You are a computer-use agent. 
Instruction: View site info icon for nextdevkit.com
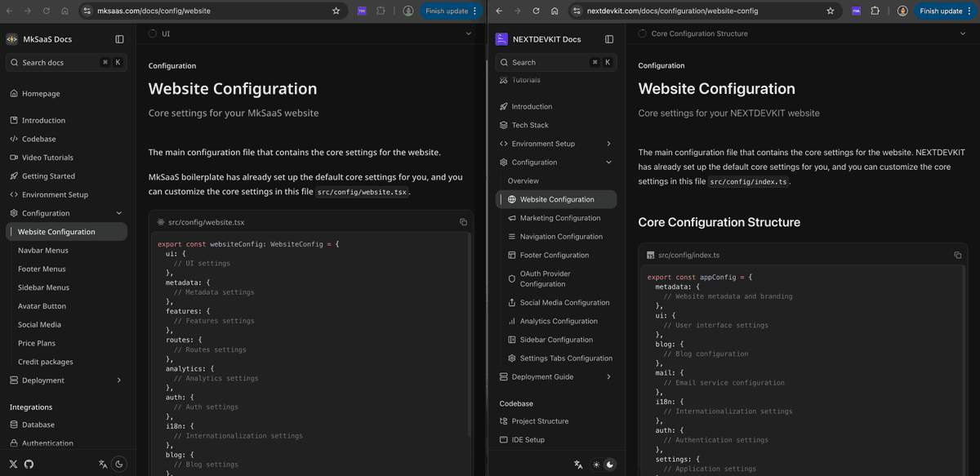click(x=578, y=11)
